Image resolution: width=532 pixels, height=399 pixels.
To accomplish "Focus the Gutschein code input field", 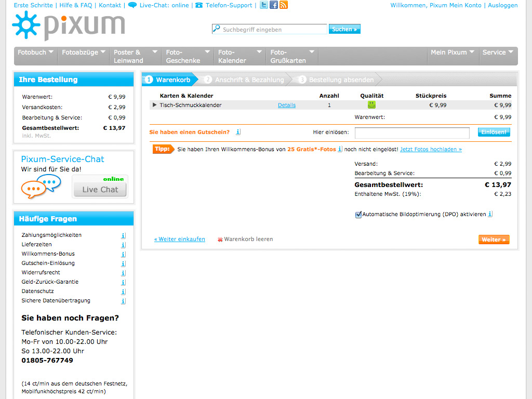I will tap(412, 132).
